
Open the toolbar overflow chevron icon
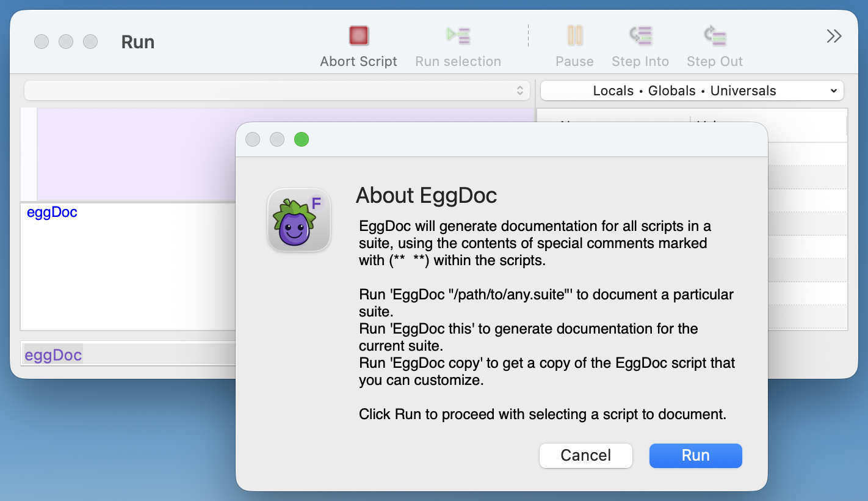pos(834,35)
